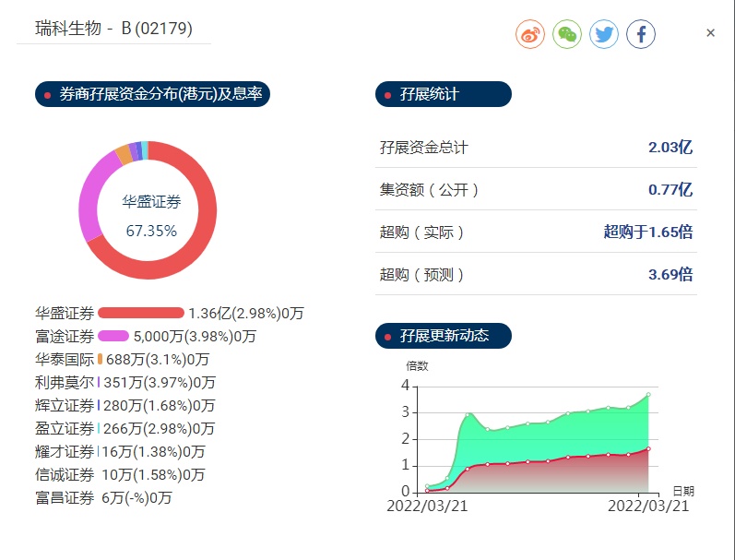Click the value 280万(1.68%)0万
This screenshot has height=560, width=735.
coord(159,405)
